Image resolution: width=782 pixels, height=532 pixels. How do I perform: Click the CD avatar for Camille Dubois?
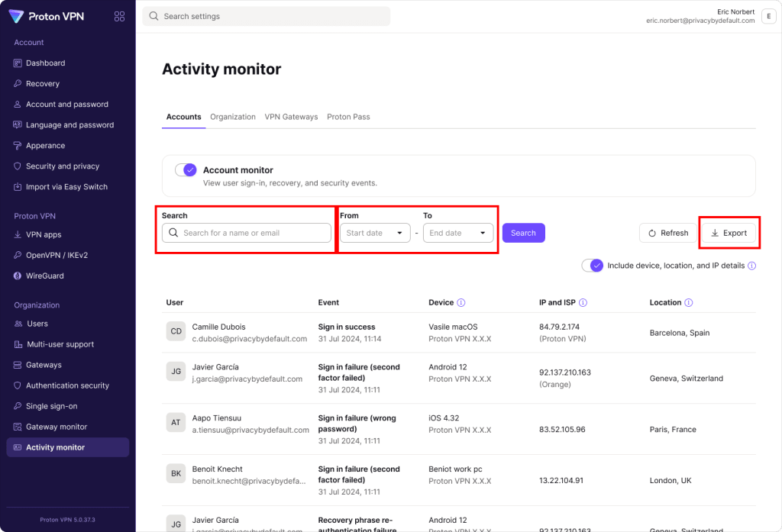(176, 331)
